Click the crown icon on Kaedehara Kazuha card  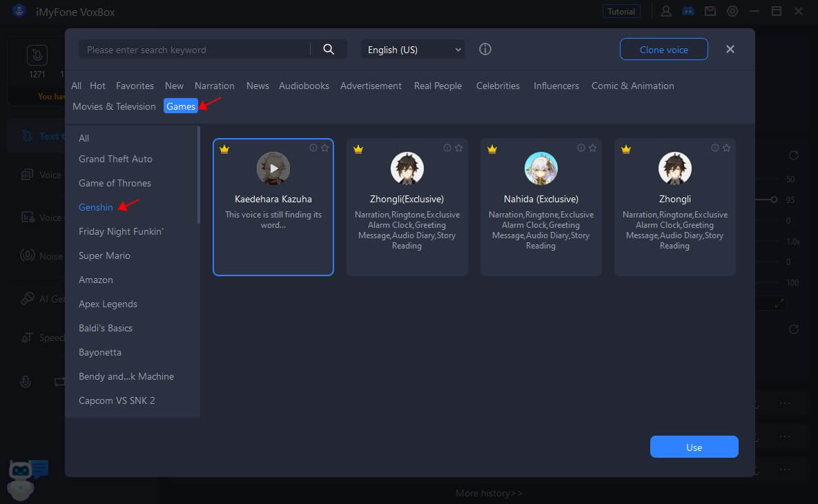coord(224,149)
